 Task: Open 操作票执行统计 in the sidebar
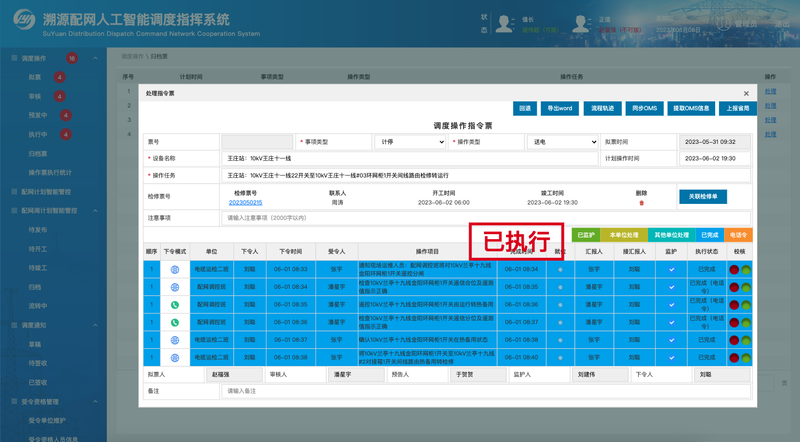[x=50, y=173]
